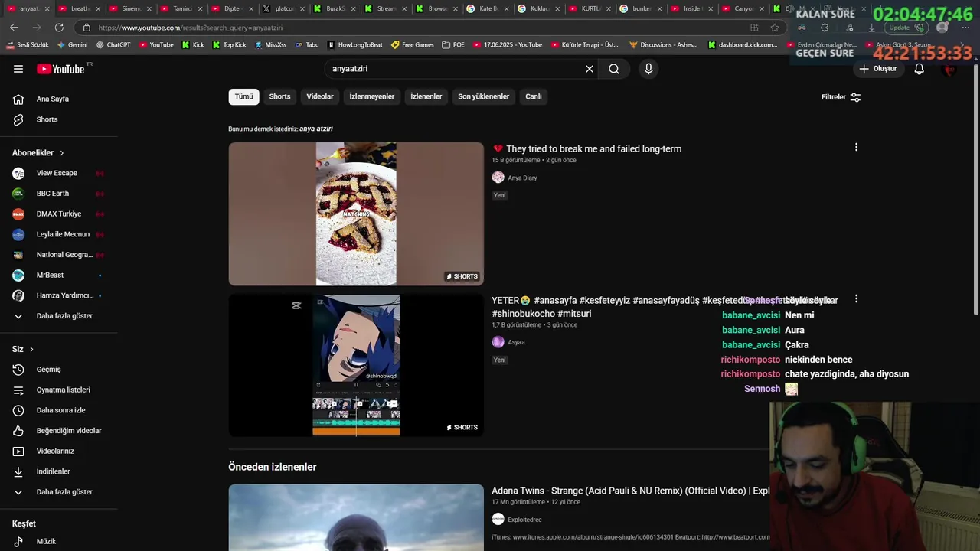Open the Anya Diary channel link
The width and height of the screenshot is (980, 551).
tap(522, 178)
